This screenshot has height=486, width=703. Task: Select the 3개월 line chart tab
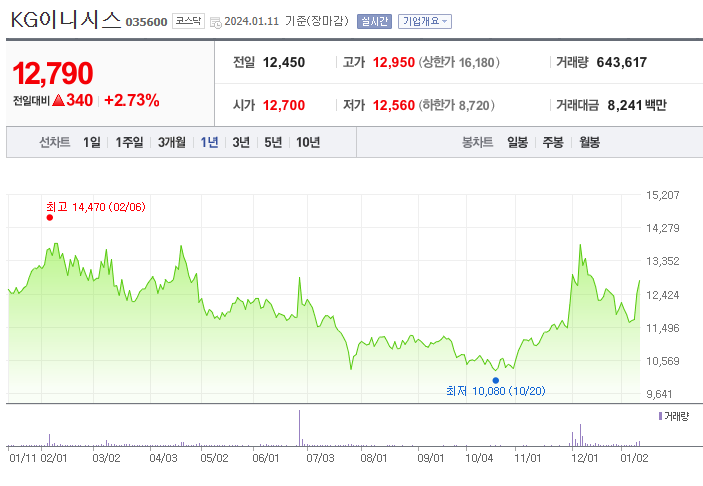(172, 142)
